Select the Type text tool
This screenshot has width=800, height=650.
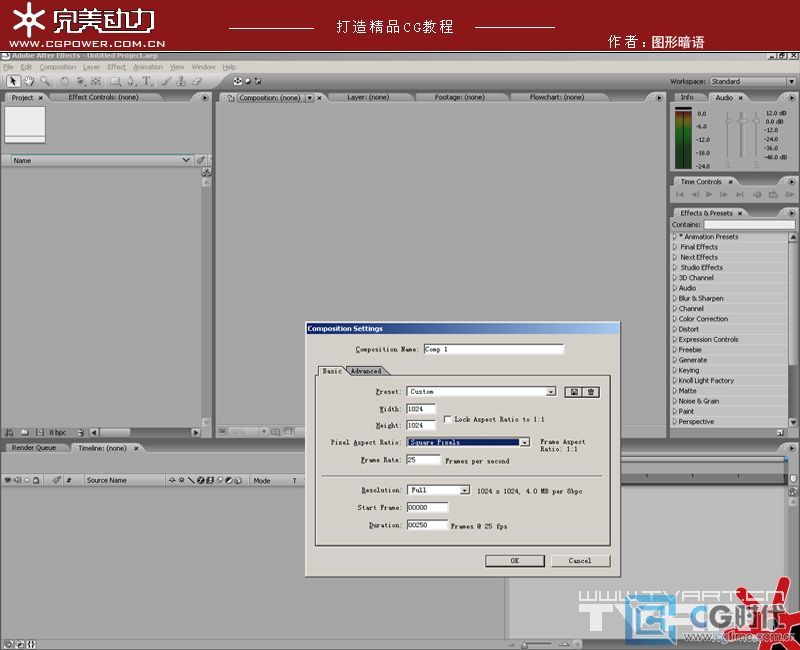click(147, 81)
